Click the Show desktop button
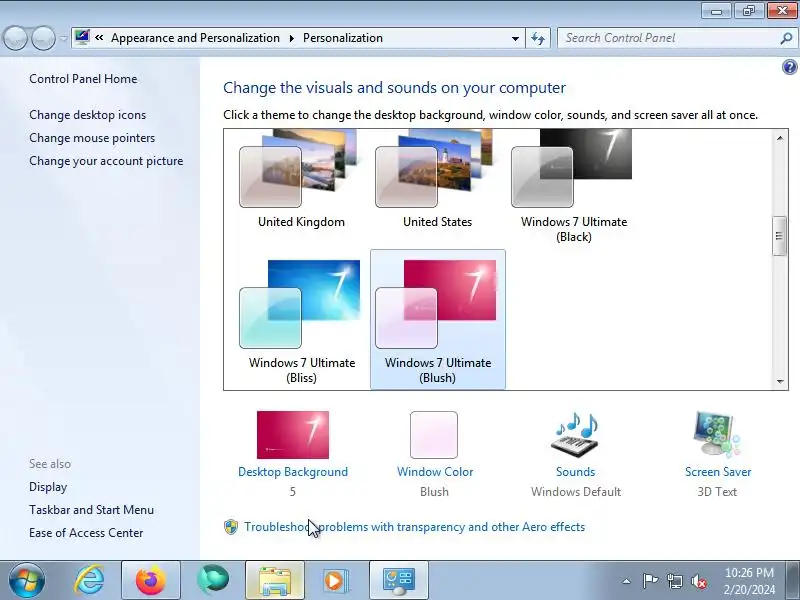This screenshot has width=800, height=600. (795, 581)
